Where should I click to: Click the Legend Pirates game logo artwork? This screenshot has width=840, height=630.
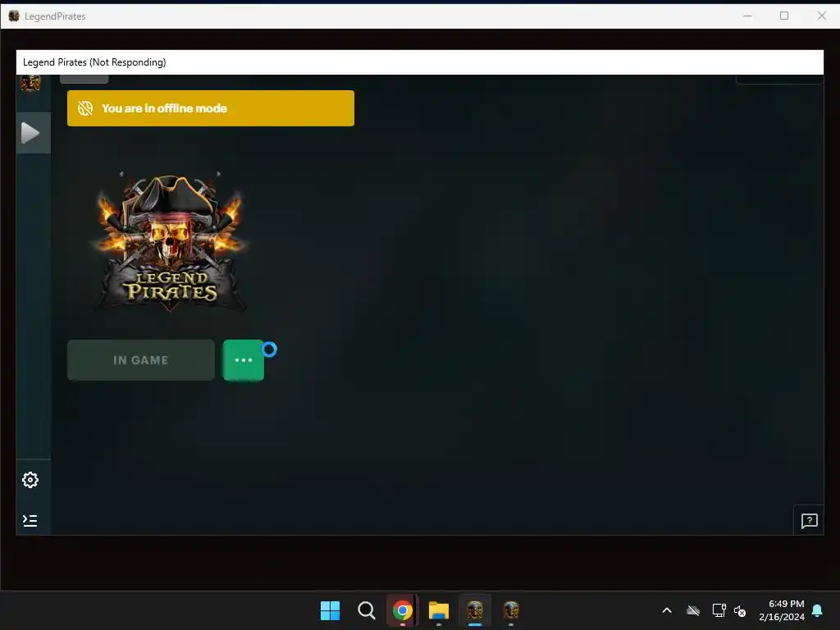coord(171,242)
